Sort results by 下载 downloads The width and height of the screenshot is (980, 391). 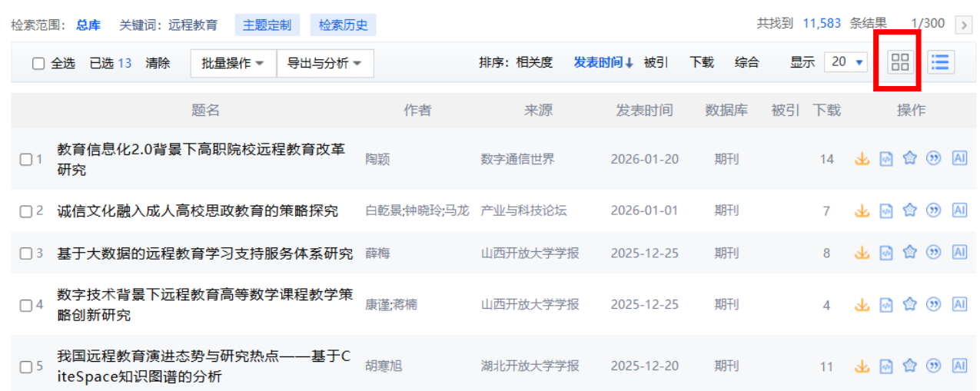tap(701, 63)
